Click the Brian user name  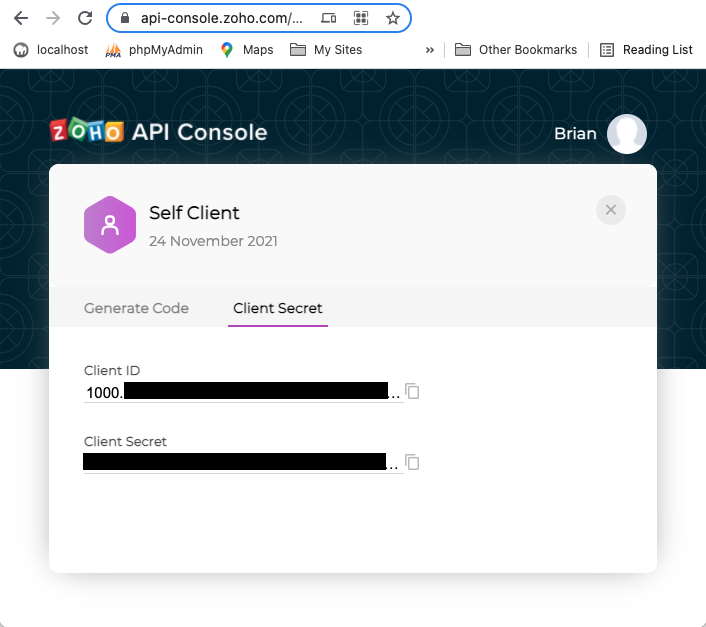pos(575,134)
